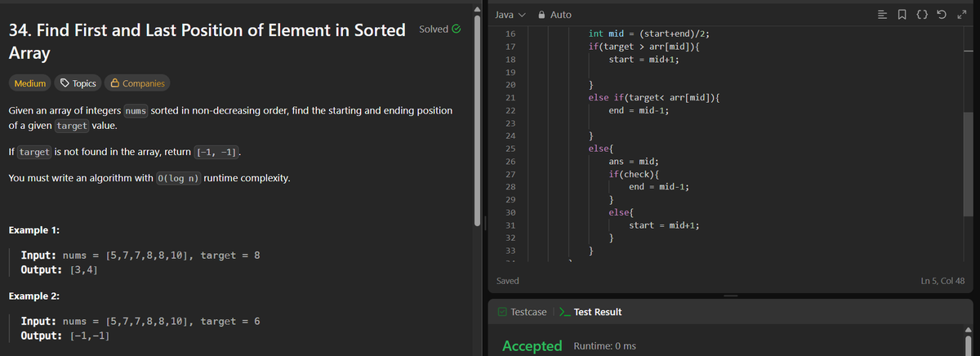Viewport: 980px width, 356px height.
Task: Click the panel divider handle between description and editor
Action: (x=487, y=224)
